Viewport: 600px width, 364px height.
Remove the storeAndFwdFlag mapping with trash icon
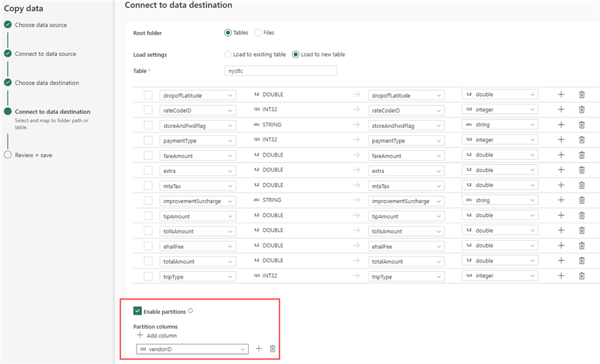(581, 125)
